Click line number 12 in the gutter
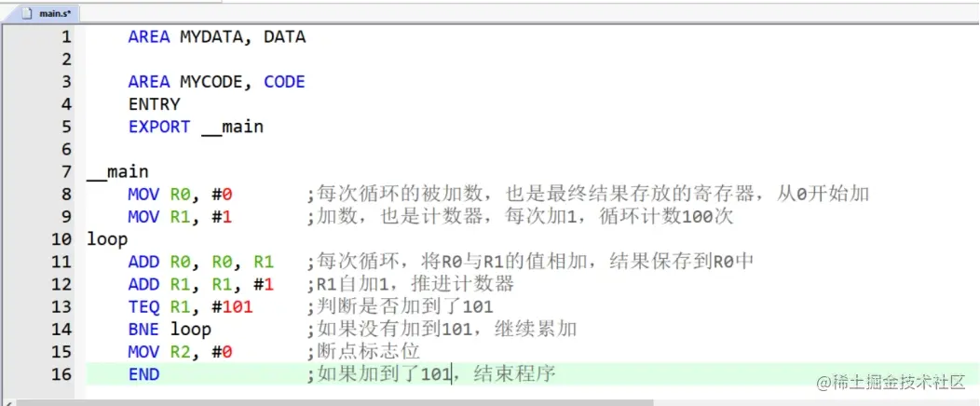The width and height of the screenshot is (980, 406). (61, 284)
